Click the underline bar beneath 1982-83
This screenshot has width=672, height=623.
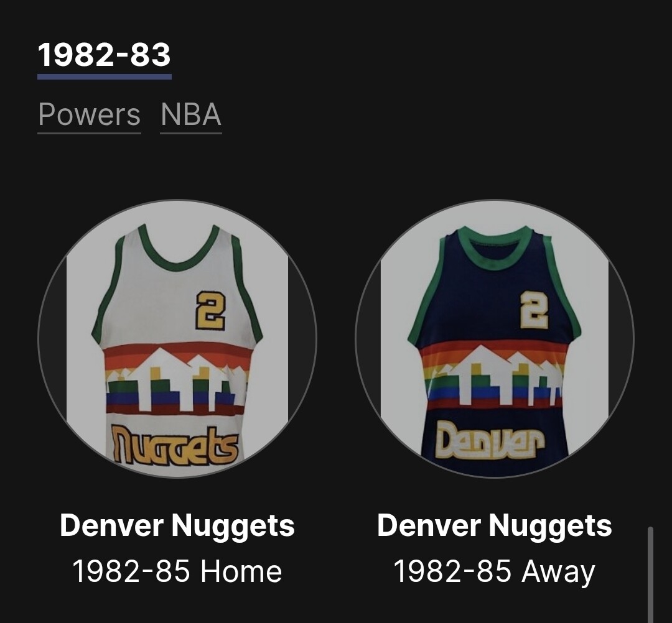105,76
